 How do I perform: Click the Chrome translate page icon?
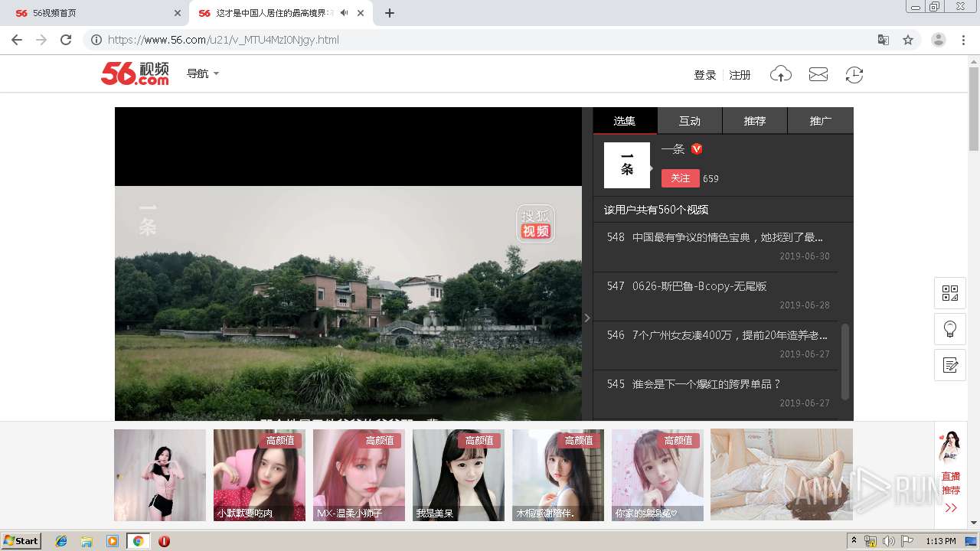[x=883, y=40]
